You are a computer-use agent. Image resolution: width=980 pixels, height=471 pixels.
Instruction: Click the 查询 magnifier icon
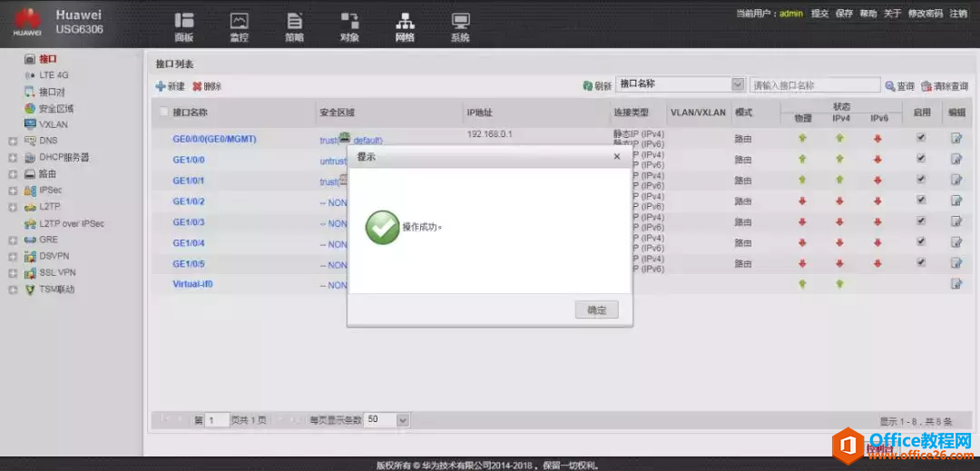890,85
